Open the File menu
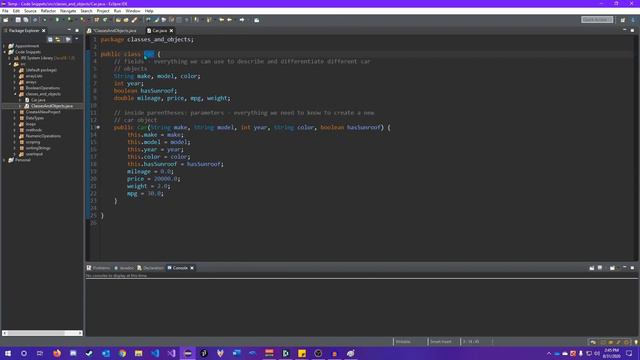This screenshot has width=640, height=360. click(5, 11)
